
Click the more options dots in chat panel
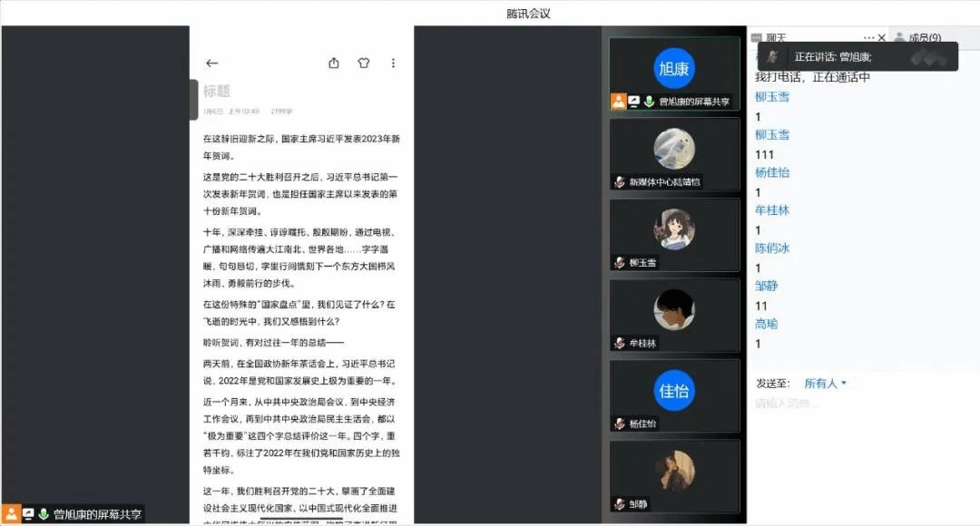click(x=868, y=38)
